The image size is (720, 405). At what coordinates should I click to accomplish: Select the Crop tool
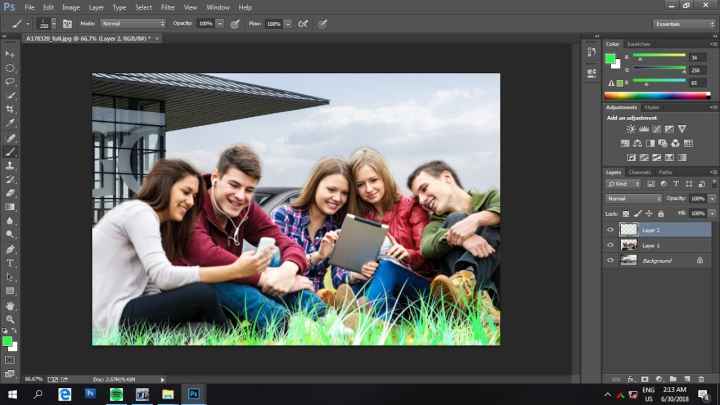[10, 109]
